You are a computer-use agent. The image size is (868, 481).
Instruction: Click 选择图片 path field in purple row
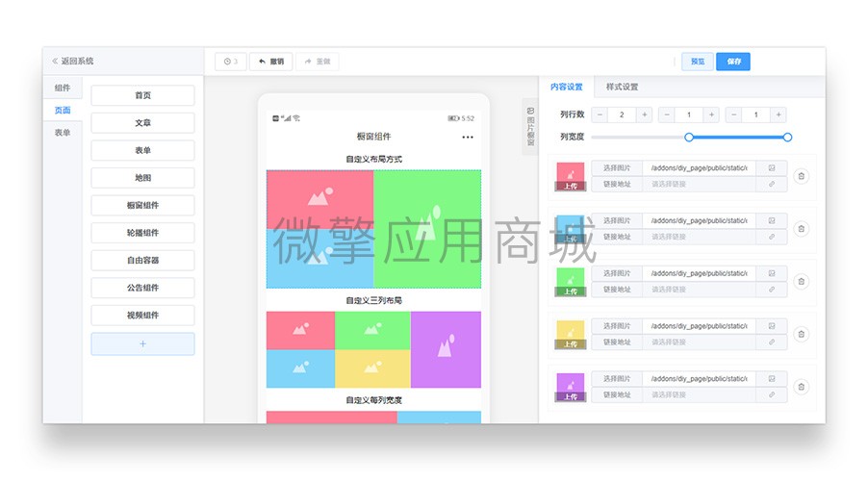700,378
